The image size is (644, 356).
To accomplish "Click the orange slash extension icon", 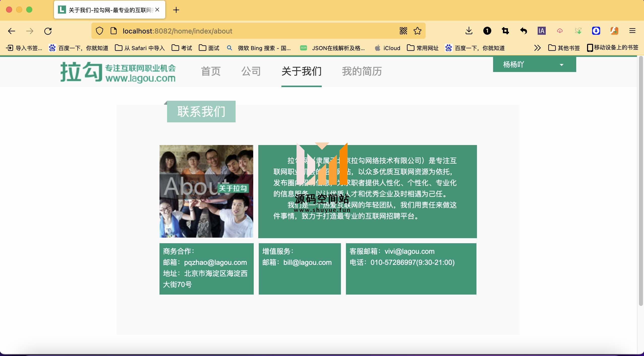I will 614,31.
